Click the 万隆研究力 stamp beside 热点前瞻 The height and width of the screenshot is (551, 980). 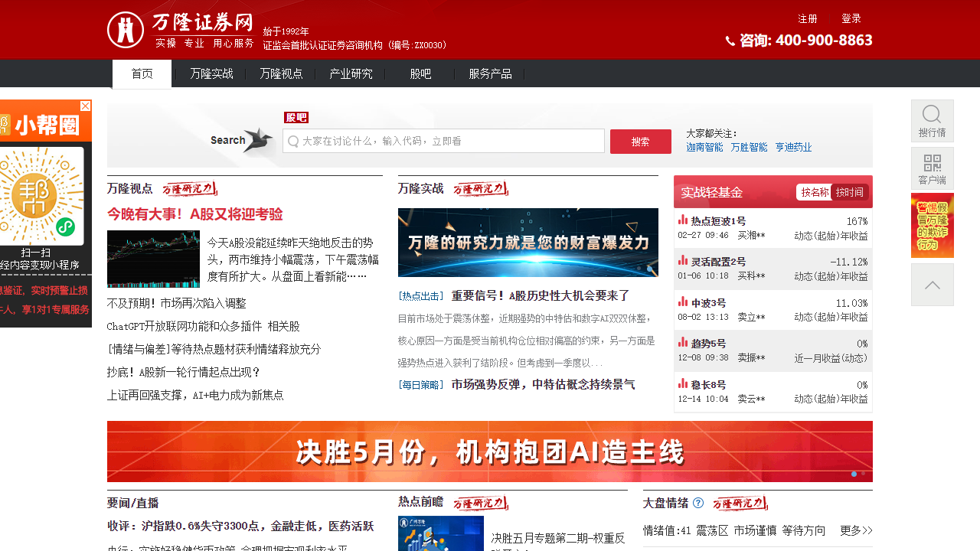(480, 502)
